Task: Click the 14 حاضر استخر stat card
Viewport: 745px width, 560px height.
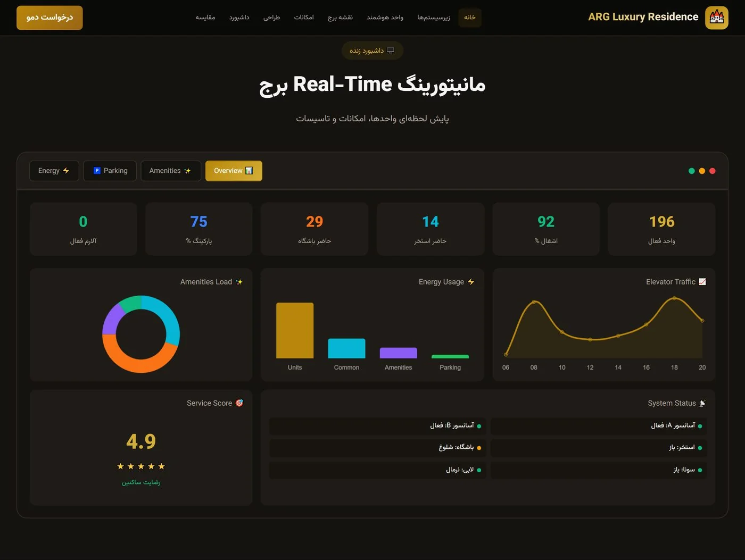Action: [431, 229]
